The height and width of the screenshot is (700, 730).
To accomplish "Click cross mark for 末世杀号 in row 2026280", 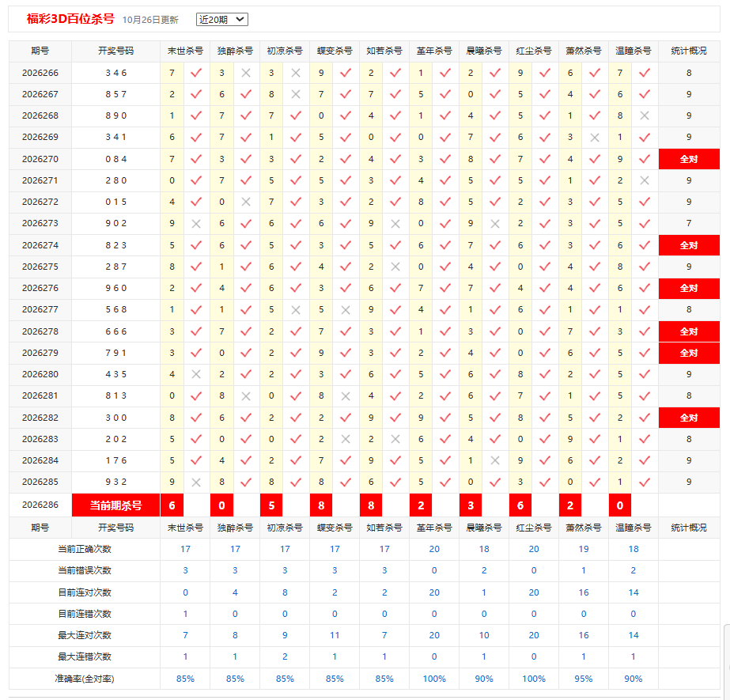I will click(196, 374).
